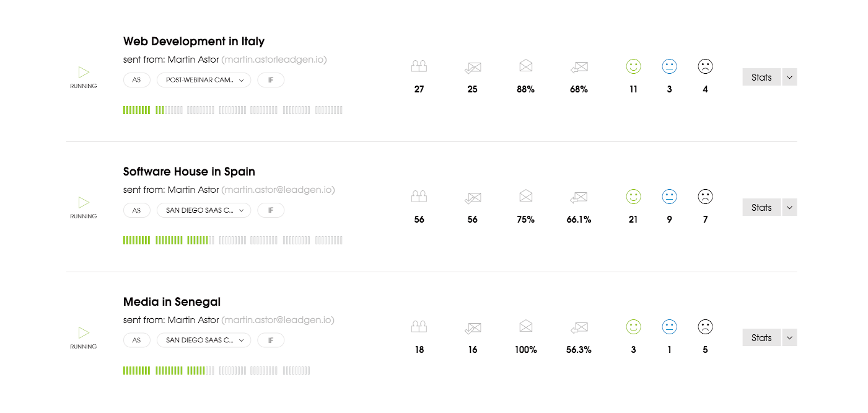Toggle the AS pill on Software House in Spain
Screen dimensions: 868x413
[136, 210]
